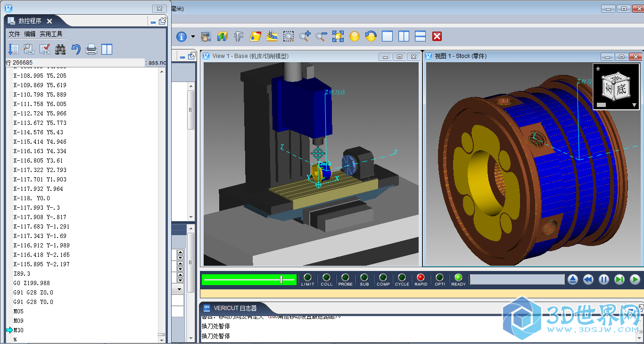644x344 pixels.
Task: Click the reset model eject button
Action: (x=572, y=279)
